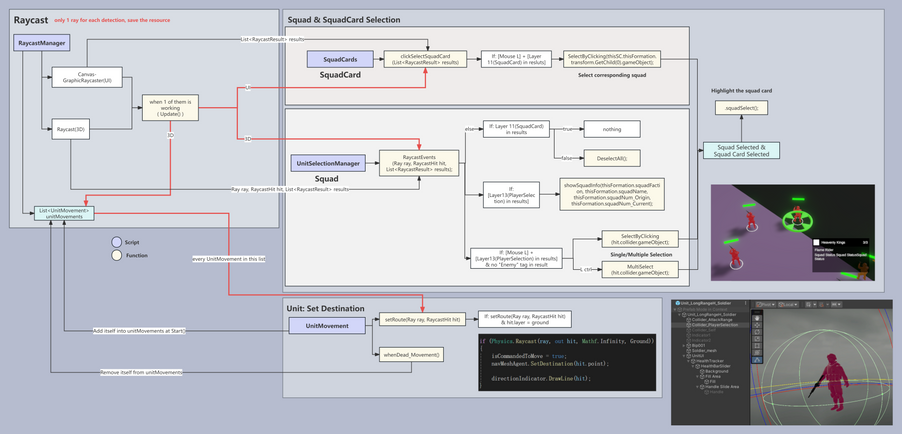This screenshot has height=434, width=902.
Task: Collapse the HealthBarSlider tree node
Action: [x=693, y=366]
